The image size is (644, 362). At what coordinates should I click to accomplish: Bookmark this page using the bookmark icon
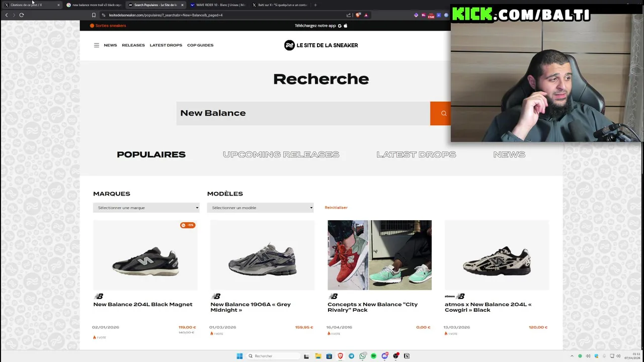click(x=94, y=15)
